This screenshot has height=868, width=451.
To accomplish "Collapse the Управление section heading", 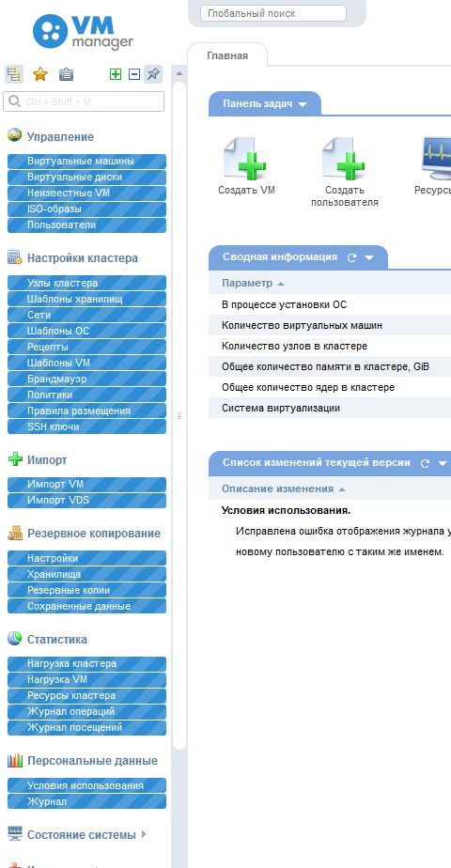I will 60,137.
